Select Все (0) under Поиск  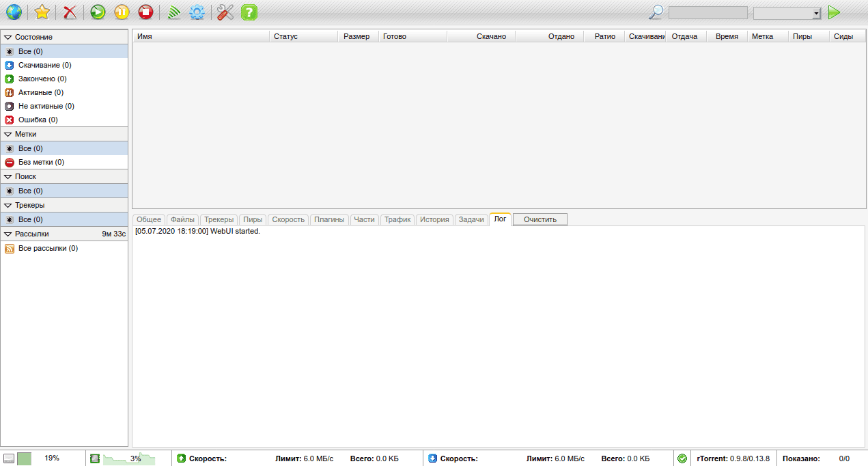tap(64, 191)
